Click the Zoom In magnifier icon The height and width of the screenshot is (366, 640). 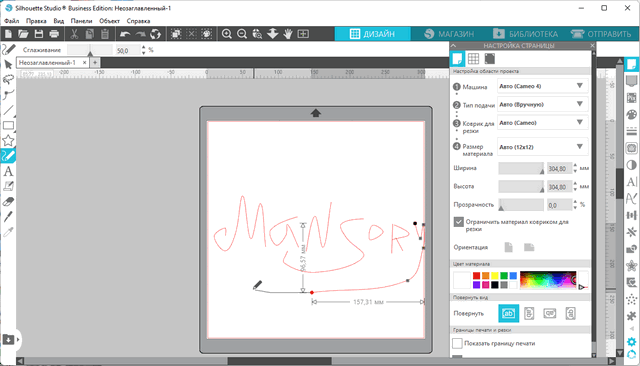(227, 34)
